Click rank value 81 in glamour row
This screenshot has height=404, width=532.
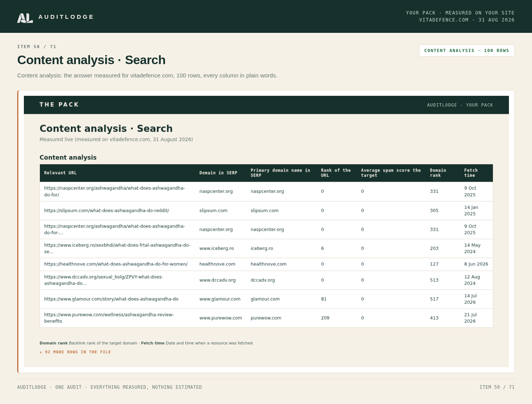[x=324, y=299]
